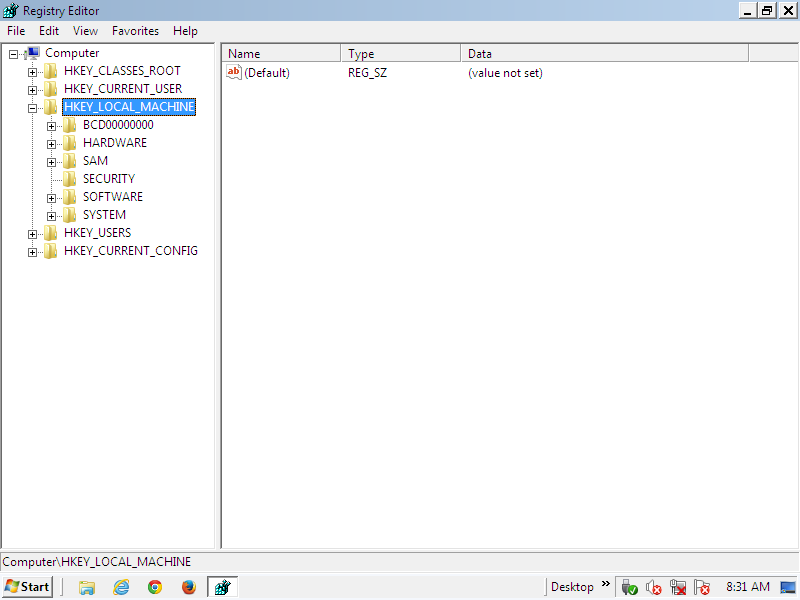Click the Registry Editor taskbar button

tap(222, 587)
